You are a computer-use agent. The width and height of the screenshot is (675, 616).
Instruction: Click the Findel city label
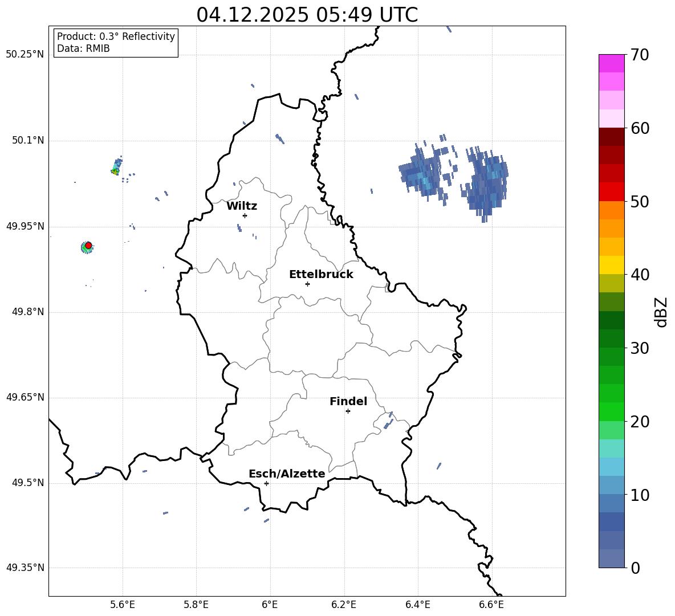(348, 401)
